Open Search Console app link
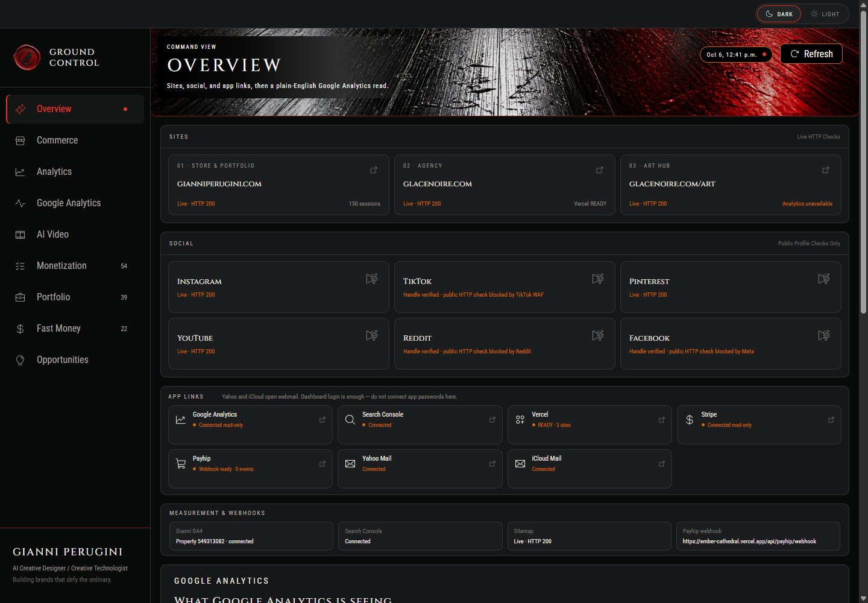The image size is (868, 603). [x=420, y=425]
